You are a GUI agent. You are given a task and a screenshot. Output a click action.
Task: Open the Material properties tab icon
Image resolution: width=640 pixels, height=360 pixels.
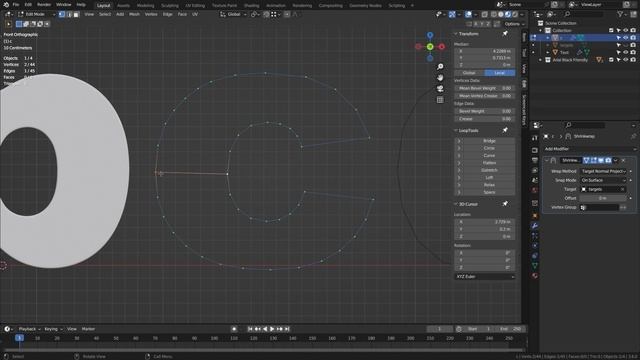(x=535, y=276)
